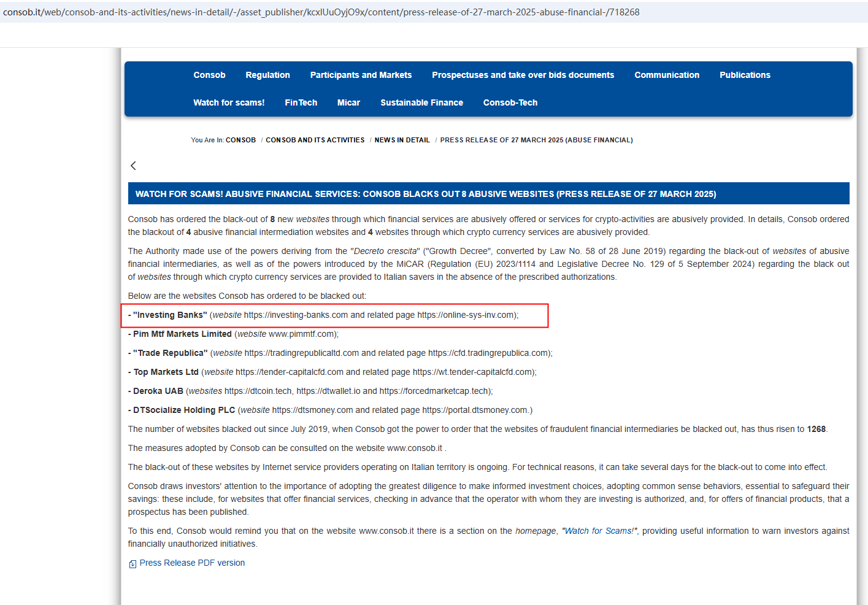Follow the "Watch for Scams!" italic link
Image resolution: width=868 pixels, height=605 pixels.
(599, 531)
